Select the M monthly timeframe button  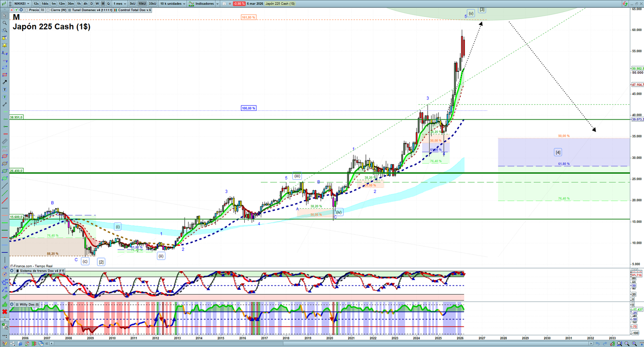pos(103,4)
